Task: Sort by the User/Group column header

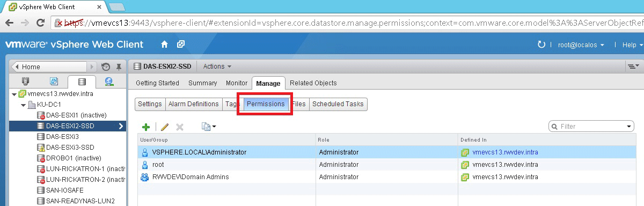Action: click(226, 139)
